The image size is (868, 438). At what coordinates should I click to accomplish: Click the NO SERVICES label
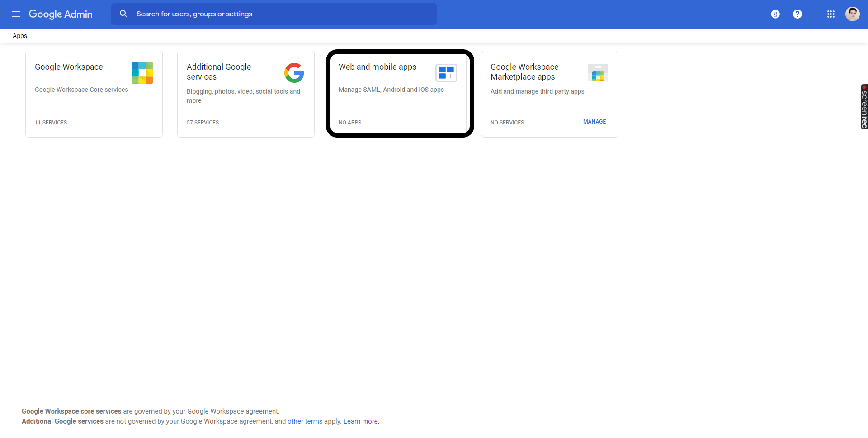click(507, 123)
